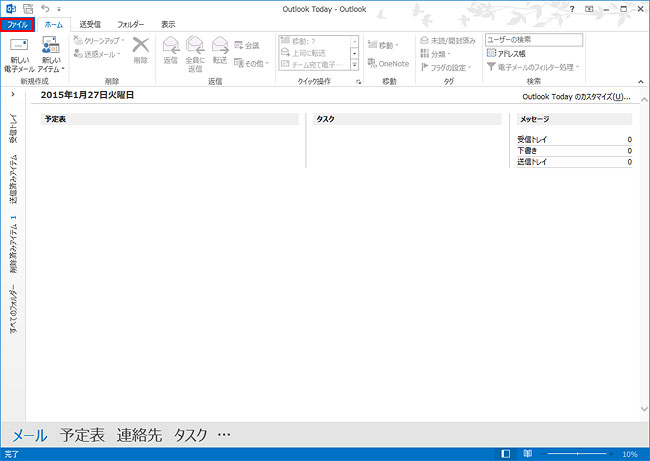
Task: Open 送信済みアイテム in the collapsed folder pane
Action: click(x=14, y=179)
